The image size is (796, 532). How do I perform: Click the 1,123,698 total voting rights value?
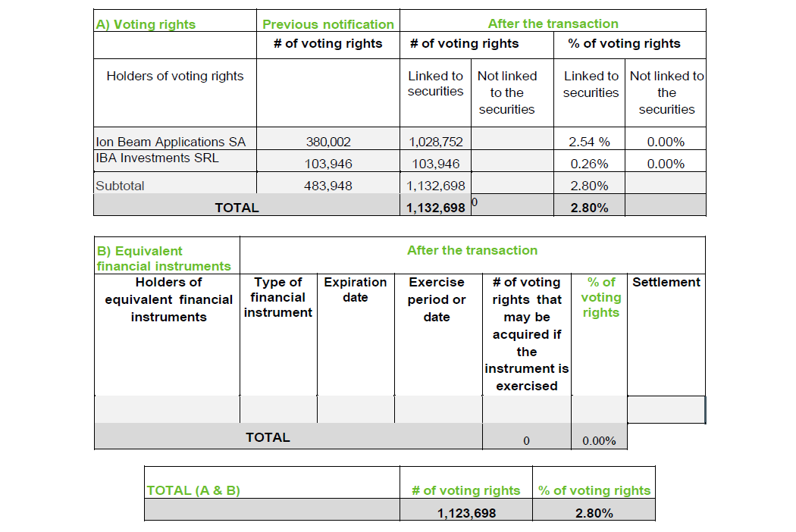click(x=466, y=513)
